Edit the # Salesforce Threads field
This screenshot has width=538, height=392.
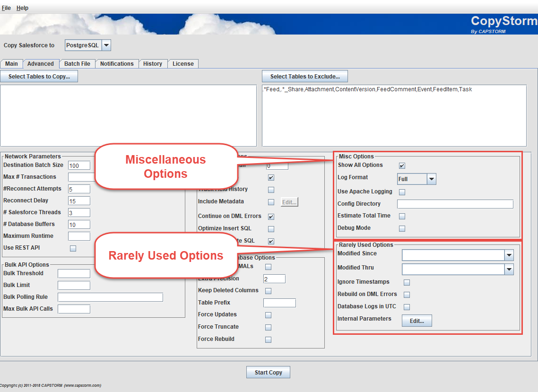[79, 213]
